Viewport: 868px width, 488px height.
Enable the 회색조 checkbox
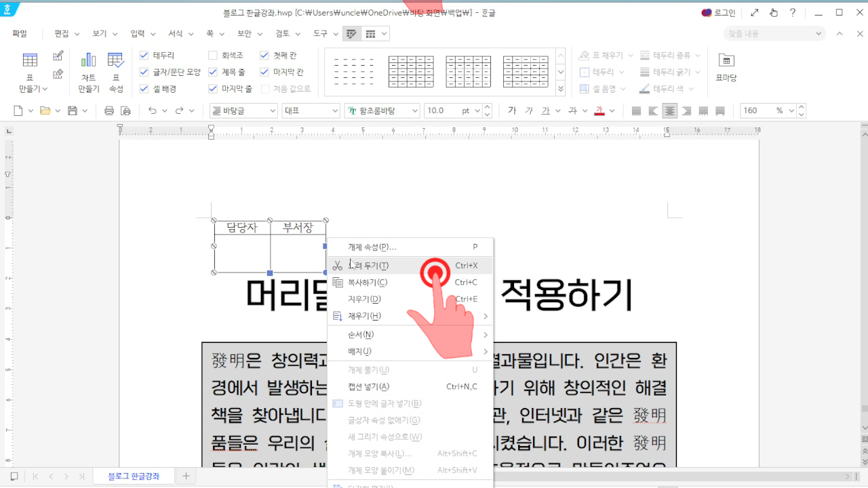[x=213, y=56]
